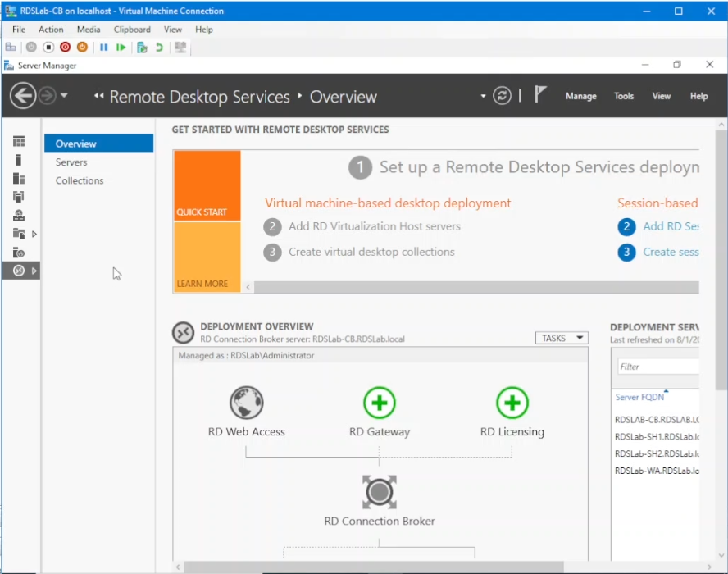Click the Refresh icon in Server Manager
Viewport: 728px width, 574px height.
(502, 95)
